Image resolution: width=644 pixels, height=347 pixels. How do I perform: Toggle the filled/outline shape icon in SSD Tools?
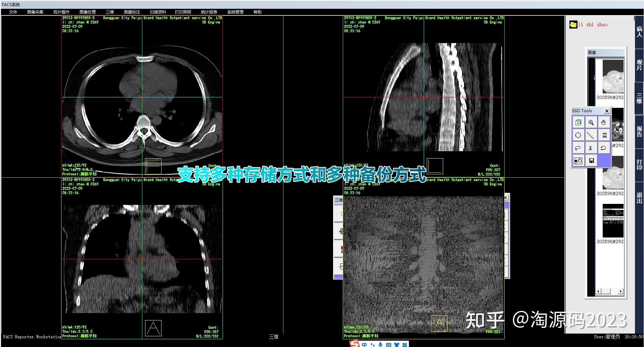pyautogui.click(x=578, y=161)
